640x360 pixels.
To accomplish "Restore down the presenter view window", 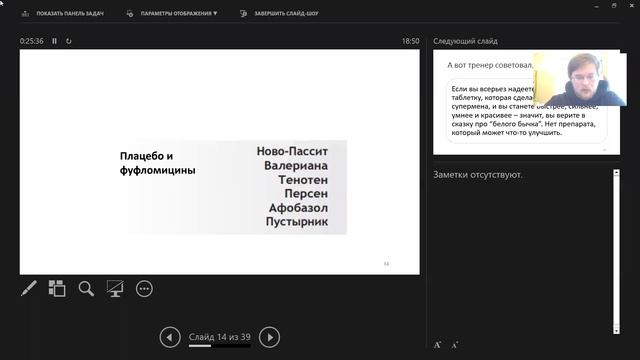I will (614, 6).
